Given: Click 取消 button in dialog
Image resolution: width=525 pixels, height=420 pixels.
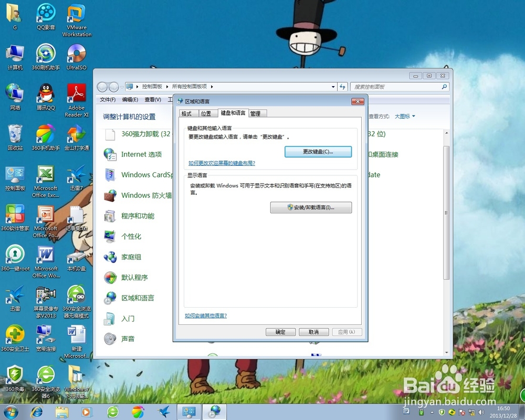Looking at the screenshot, I should [314, 332].
